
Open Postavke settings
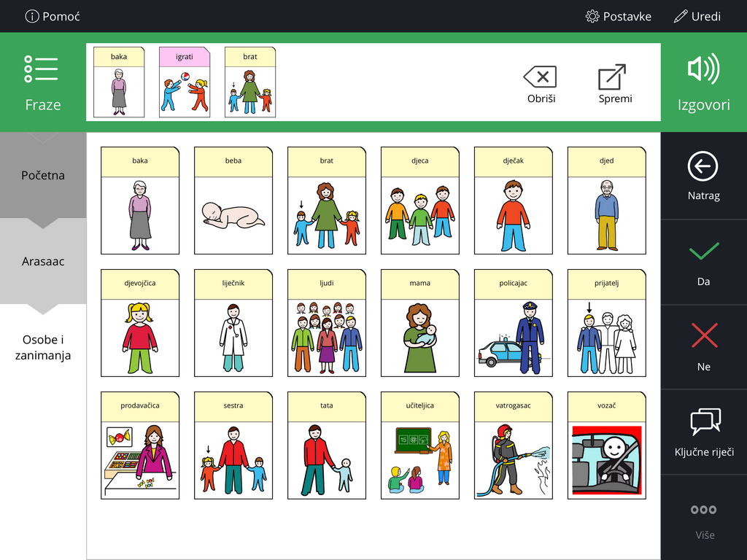pyautogui.click(x=618, y=16)
